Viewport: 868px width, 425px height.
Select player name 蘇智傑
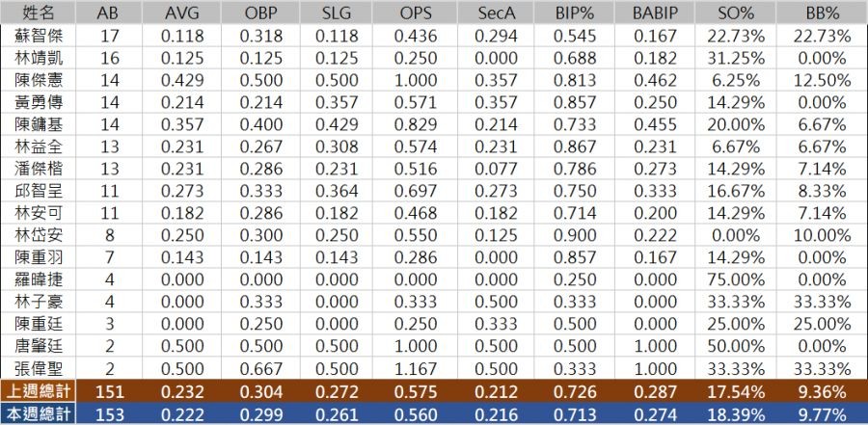click(37, 36)
